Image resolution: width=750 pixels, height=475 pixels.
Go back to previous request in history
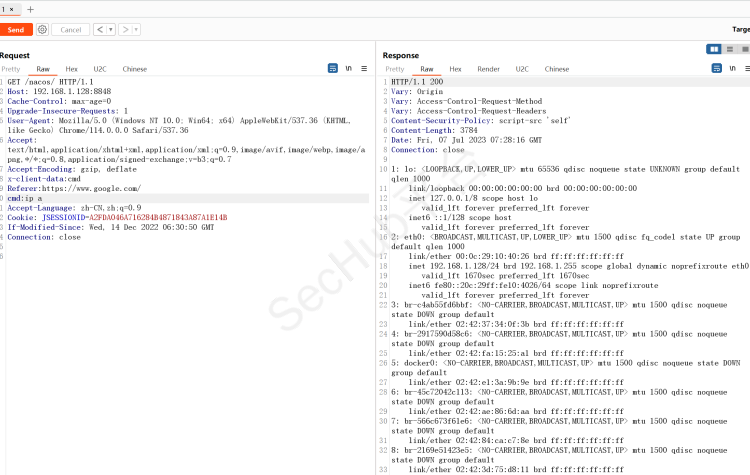click(x=100, y=30)
